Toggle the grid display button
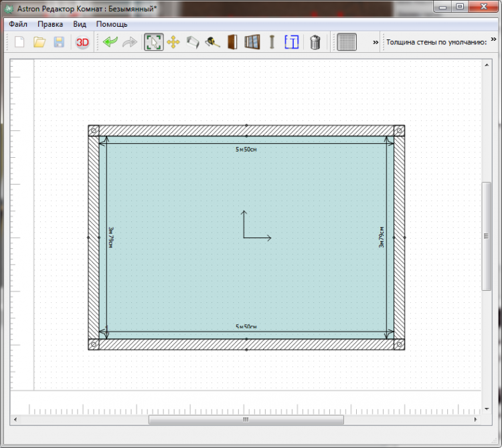Image resolution: width=502 pixels, height=448 pixels. point(346,42)
